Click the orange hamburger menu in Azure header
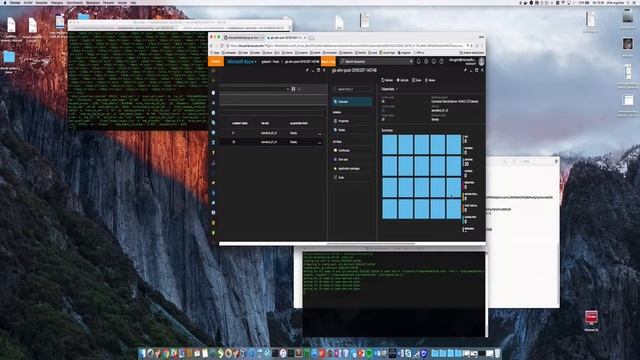 [x=216, y=61]
